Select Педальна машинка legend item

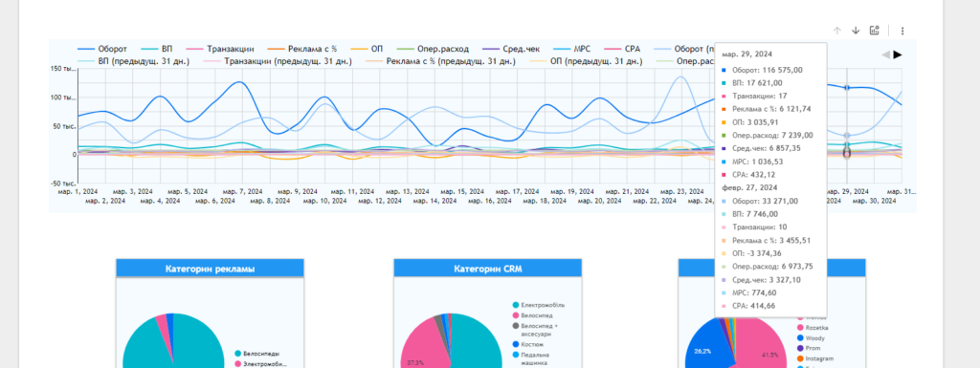pyautogui.click(x=530, y=358)
